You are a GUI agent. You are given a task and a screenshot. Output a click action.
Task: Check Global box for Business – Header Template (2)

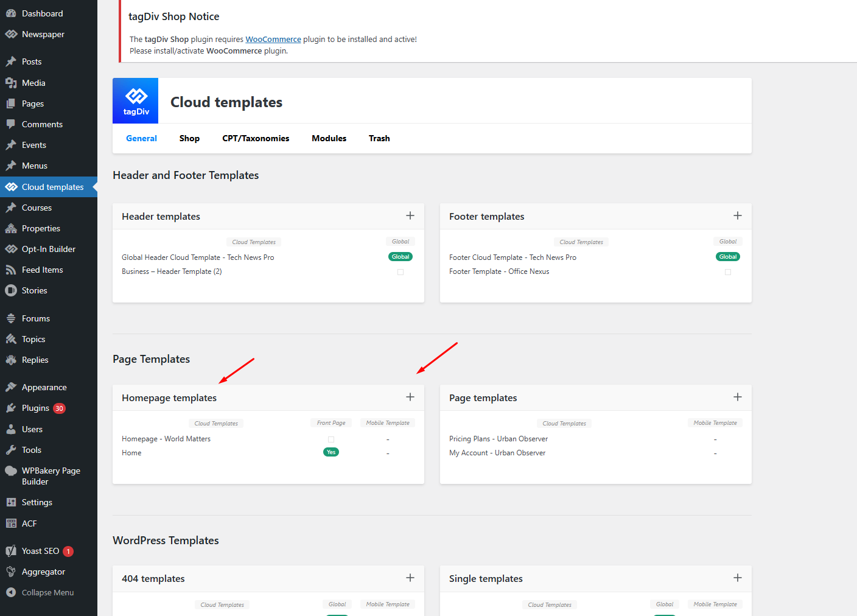[x=401, y=272]
